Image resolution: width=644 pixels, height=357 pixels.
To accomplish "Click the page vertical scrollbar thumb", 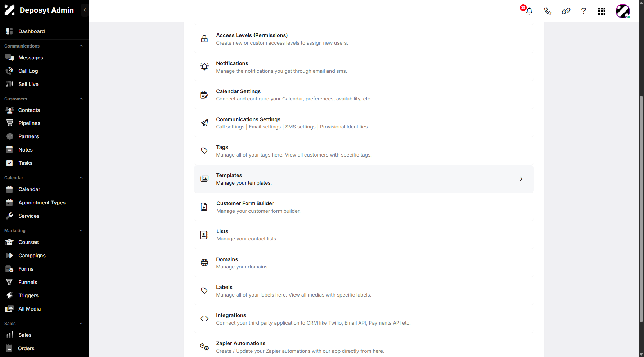I will 641,209.
